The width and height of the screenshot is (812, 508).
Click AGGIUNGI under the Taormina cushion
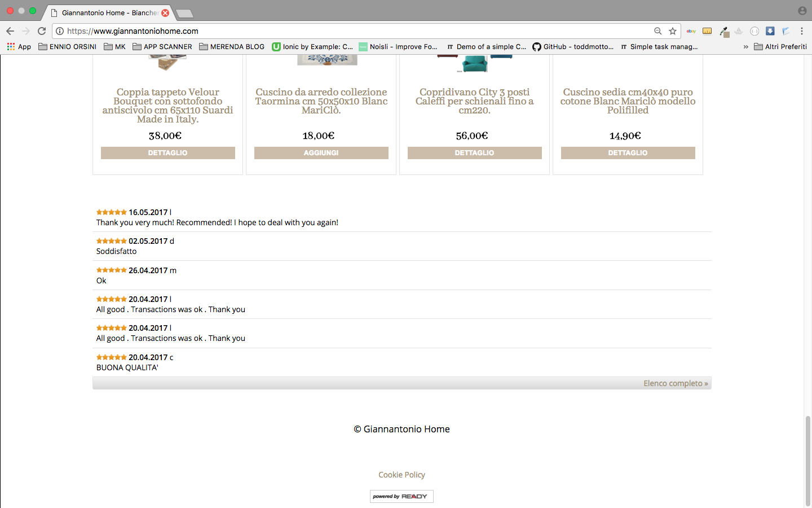coord(321,153)
